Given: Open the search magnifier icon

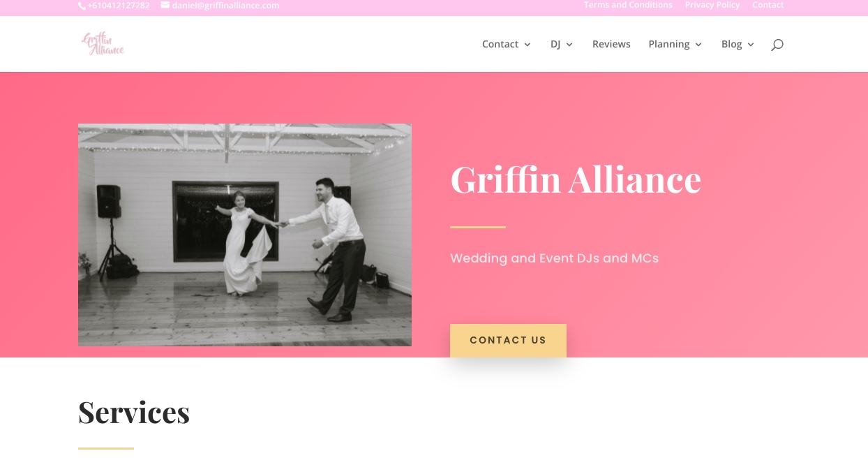Looking at the screenshot, I should (777, 45).
